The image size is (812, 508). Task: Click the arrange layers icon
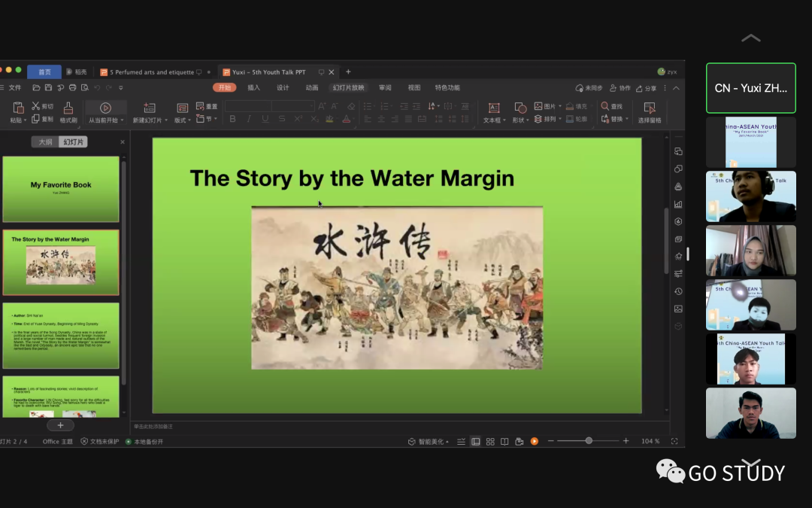[538, 119]
